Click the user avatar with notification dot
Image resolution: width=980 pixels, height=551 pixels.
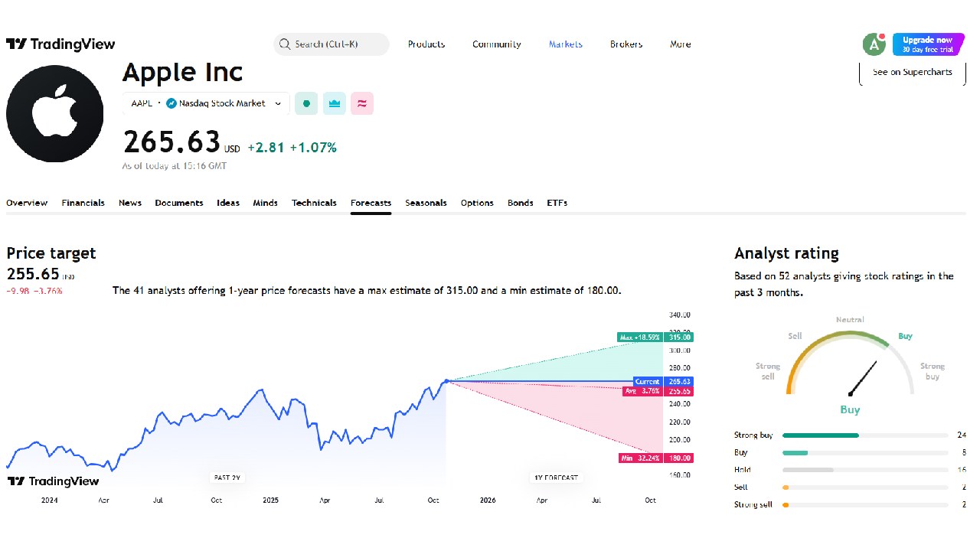(x=874, y=44)
